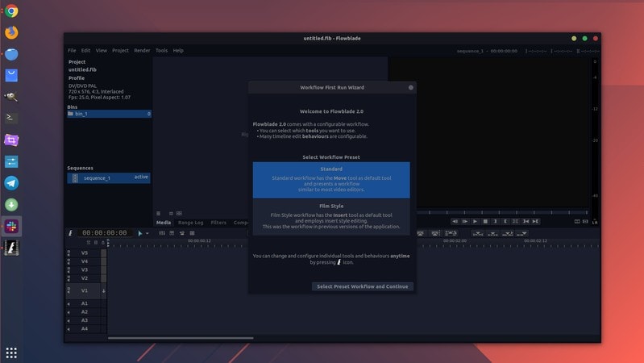Select the Standard workflow preset
644x363 pixels.
[331, 180]
